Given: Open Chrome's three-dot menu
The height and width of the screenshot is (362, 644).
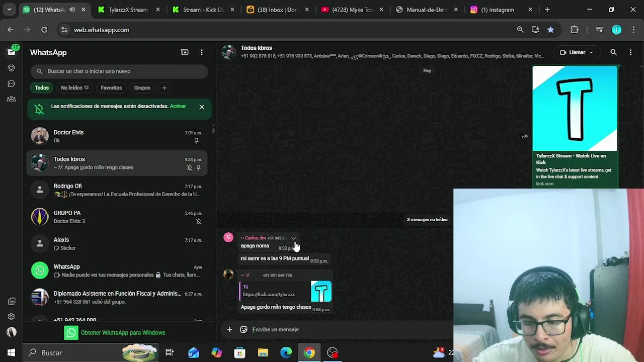Looking at the screenshot, I should coord(633,30).
